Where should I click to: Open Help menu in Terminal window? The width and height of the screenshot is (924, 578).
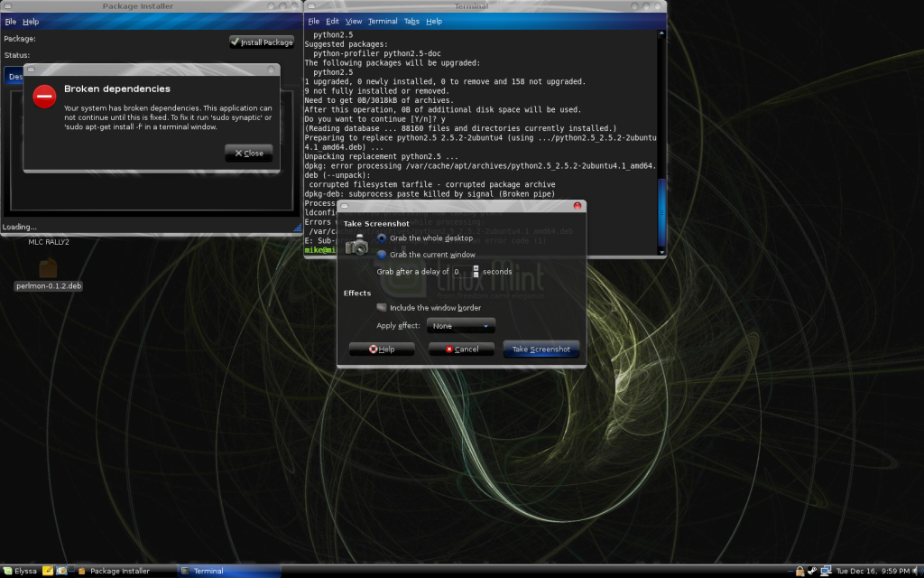[x=434, y=22]
